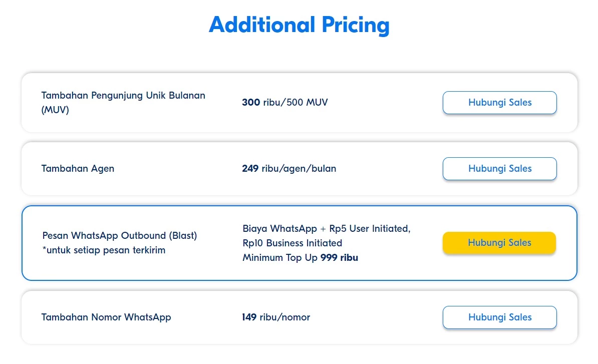
Task: Click the Pesan WhatsApp Outbound (Blast) label
Action: [120, 235]
